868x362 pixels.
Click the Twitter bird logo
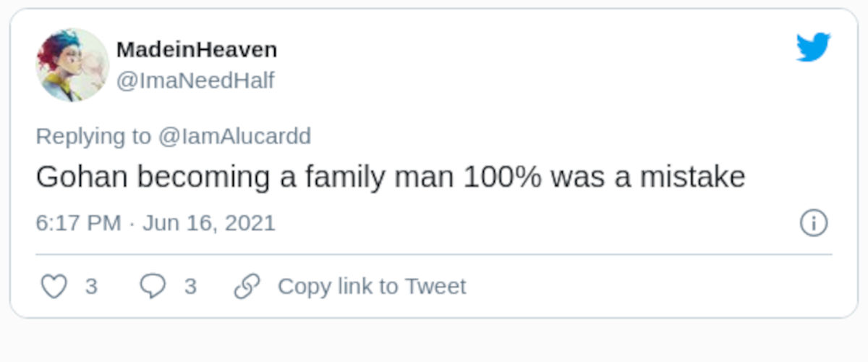click(x=813, y=48)
